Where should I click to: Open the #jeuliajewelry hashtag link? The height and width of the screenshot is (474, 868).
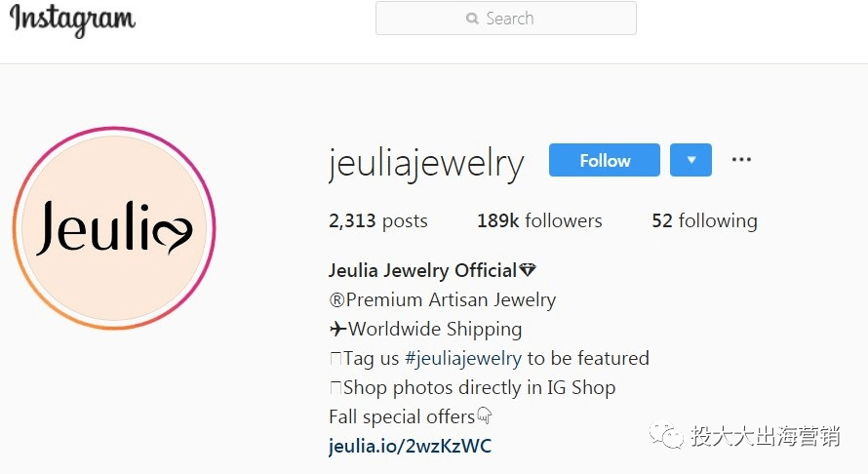[463, 358]
